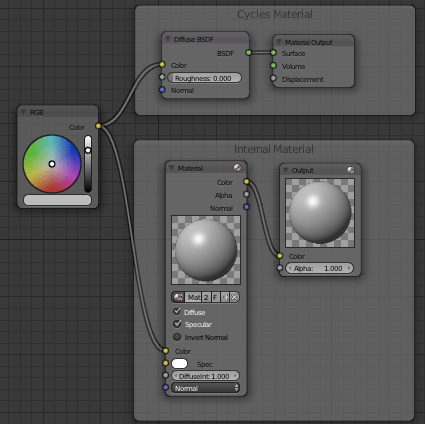Toggle the Material node preview sphere icon
425x424 pixels.
pyautogui.click(x=237, y=167)
